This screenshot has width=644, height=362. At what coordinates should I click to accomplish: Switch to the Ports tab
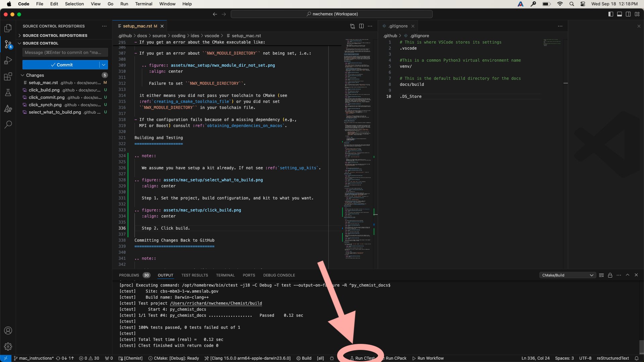pyautogui.click(x=249, y=275)
